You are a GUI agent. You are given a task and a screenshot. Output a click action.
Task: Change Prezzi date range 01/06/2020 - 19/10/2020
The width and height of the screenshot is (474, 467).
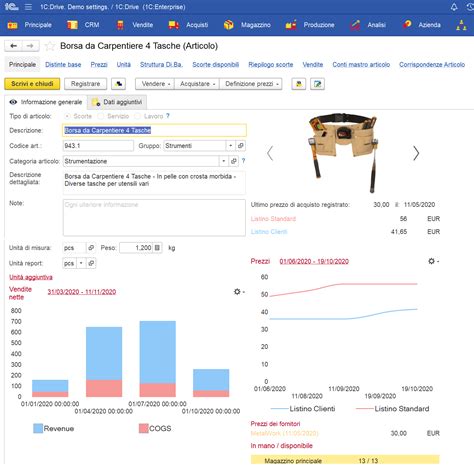pyautogui.click(x=314, y=261)
